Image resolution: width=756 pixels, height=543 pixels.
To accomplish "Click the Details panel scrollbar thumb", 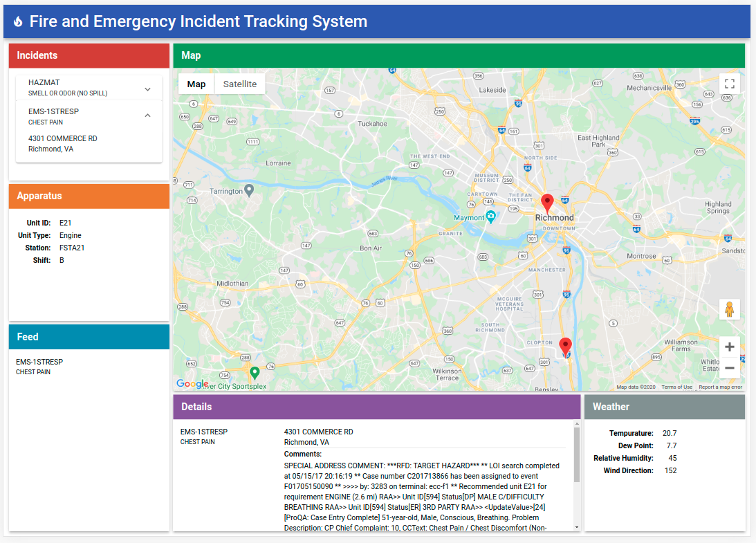I will (577, 454).
